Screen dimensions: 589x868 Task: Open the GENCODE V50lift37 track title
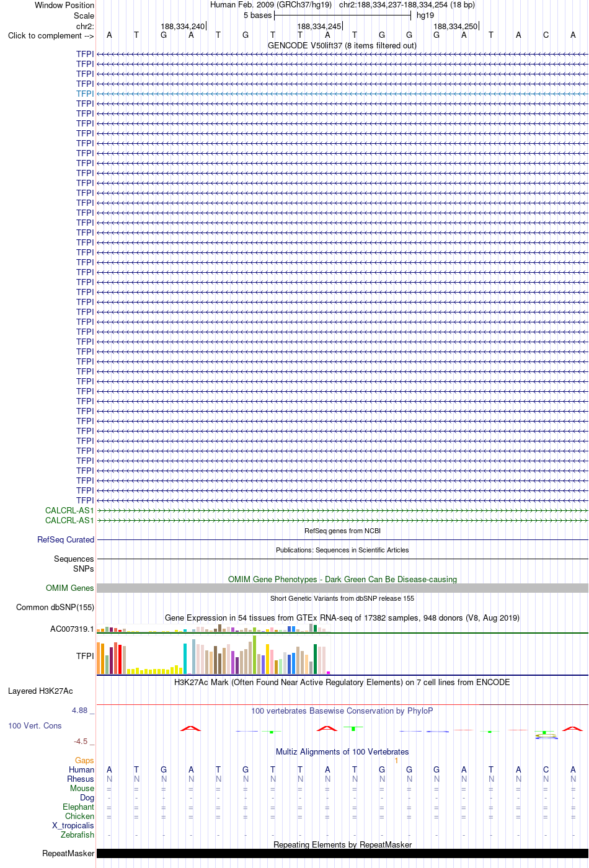pos(342,45)
